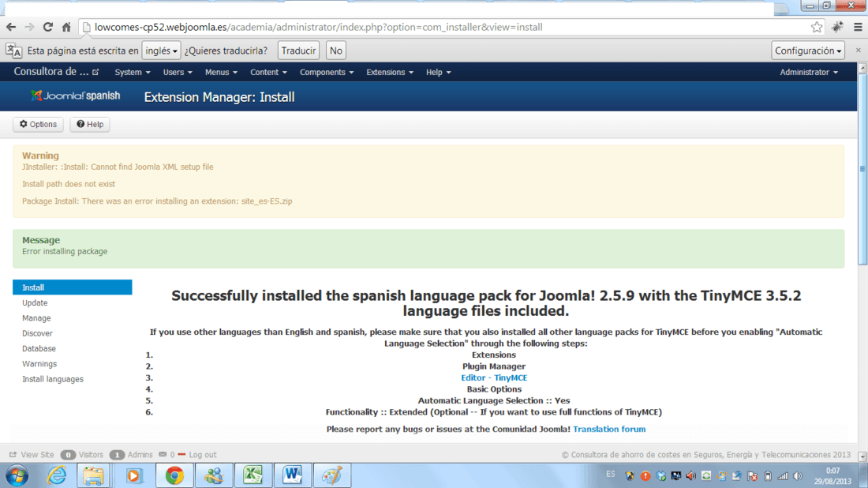The width and height of the screenshot is (868, 488).
Task: Close the translation bar with the X
Action: (x=858, y=50)
